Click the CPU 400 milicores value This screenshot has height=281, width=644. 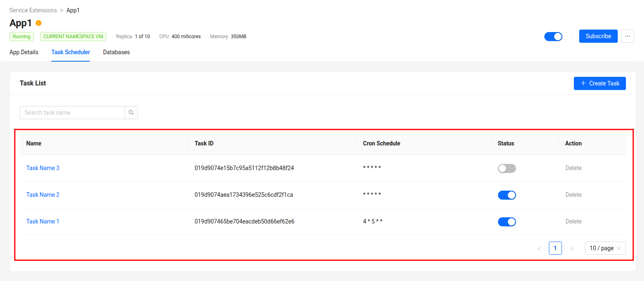pyautogui.click(x=186, y=37)
